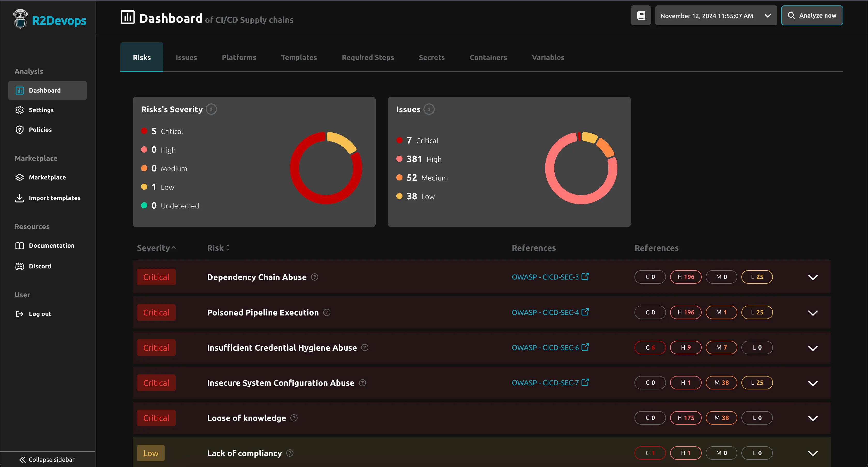The width and height of the screenshot is (868, 467).
Task: Click the Import templates download icon
Action: [20, 198]
